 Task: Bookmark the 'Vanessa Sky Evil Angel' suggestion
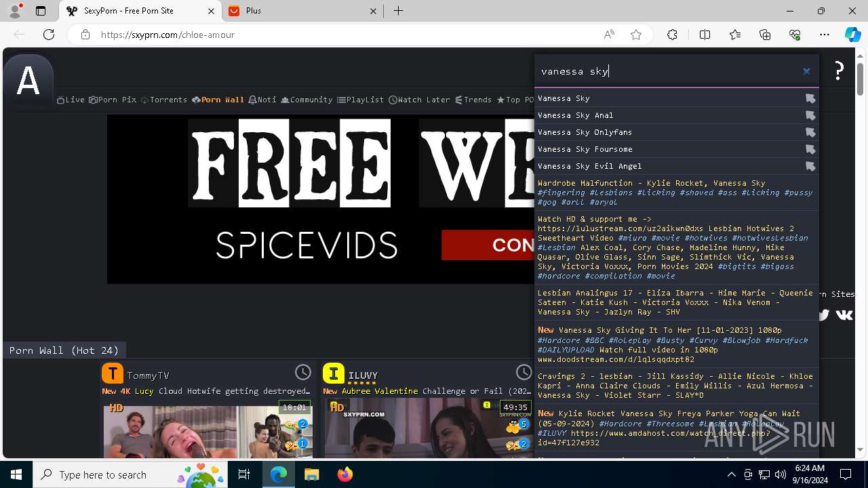[810, 166]
